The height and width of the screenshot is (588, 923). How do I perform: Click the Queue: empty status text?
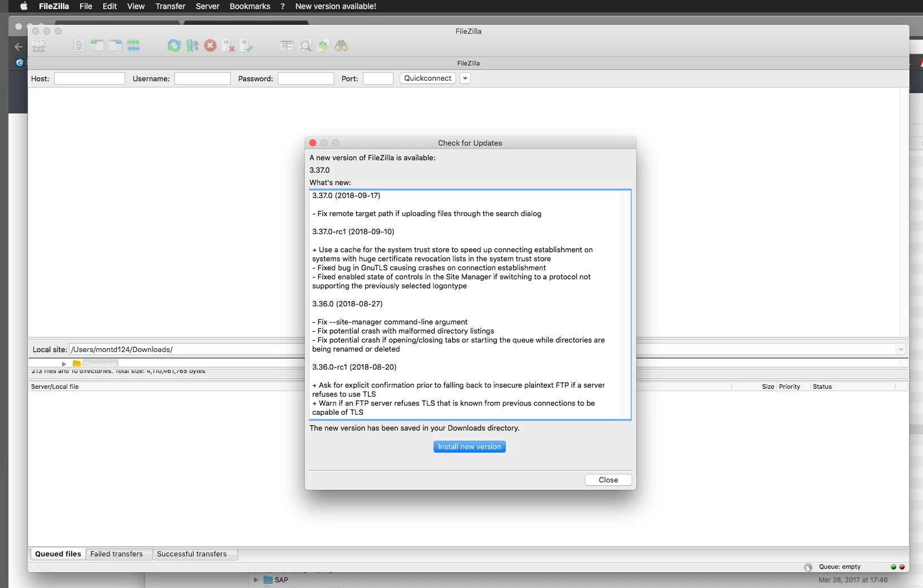coord(839,567)
